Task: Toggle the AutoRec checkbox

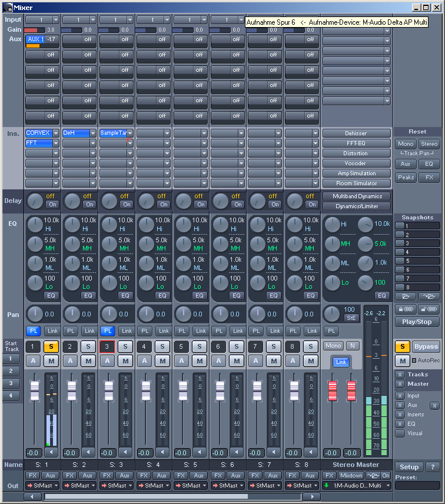Action: click(x=414, y=360)
